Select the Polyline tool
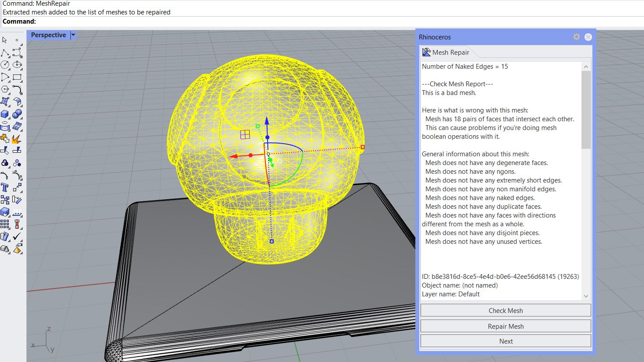Image resolution: width=644 pixels, height=362 pixels. [5, 53]
